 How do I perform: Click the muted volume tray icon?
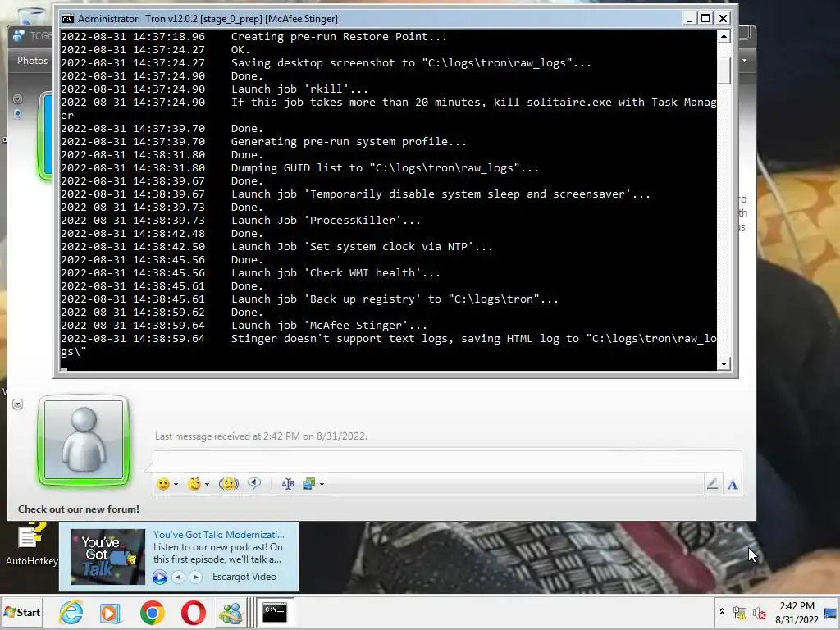759,613
